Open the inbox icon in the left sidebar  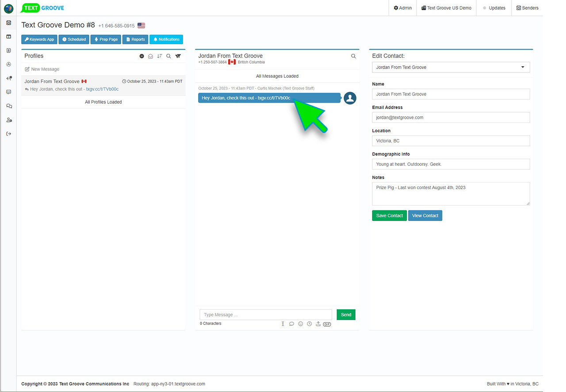tap(8, 23)
